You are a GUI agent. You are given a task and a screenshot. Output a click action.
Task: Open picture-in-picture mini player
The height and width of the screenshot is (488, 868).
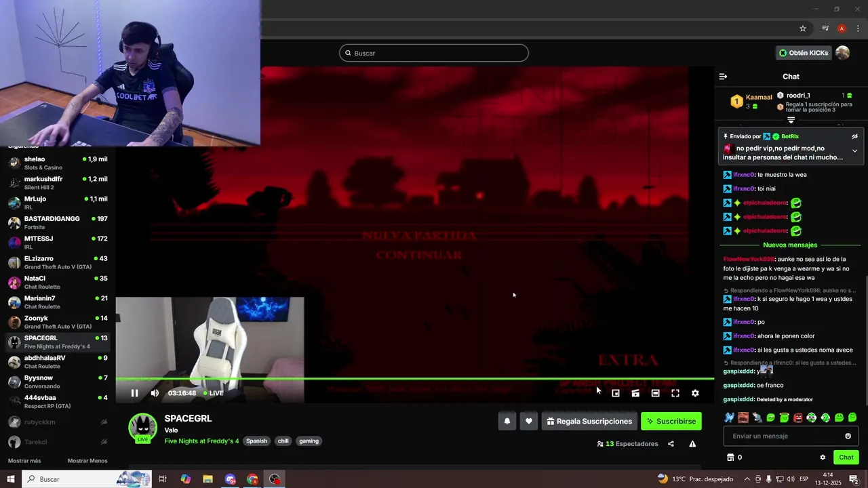(616, 393)
